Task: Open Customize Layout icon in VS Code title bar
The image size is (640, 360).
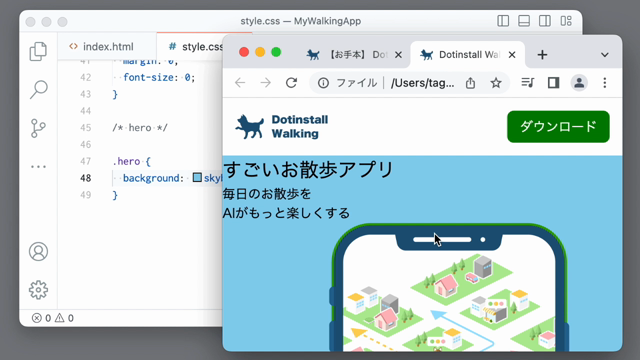Action: click(566, 21)
